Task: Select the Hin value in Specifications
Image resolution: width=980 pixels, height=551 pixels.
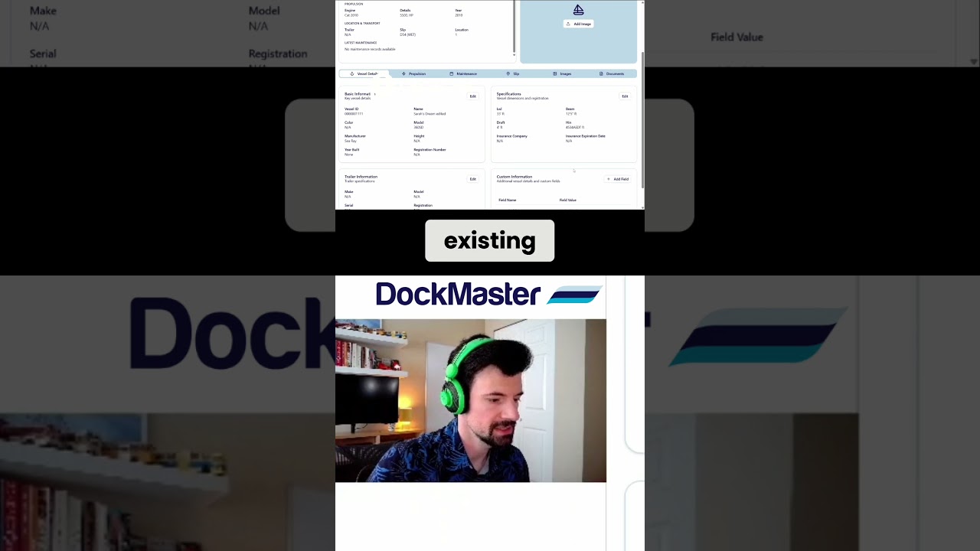Action: (x=575, y=127)
